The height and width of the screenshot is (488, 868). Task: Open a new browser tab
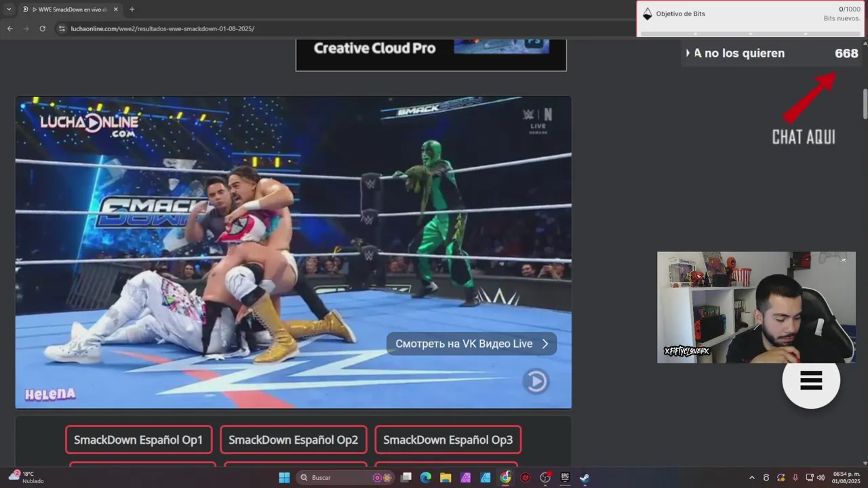coord(132,9)
